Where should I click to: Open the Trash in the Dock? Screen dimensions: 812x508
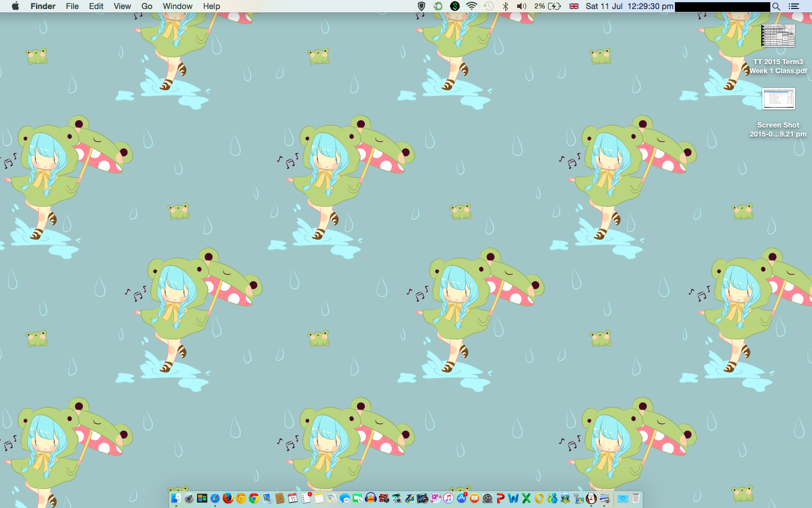636,498
